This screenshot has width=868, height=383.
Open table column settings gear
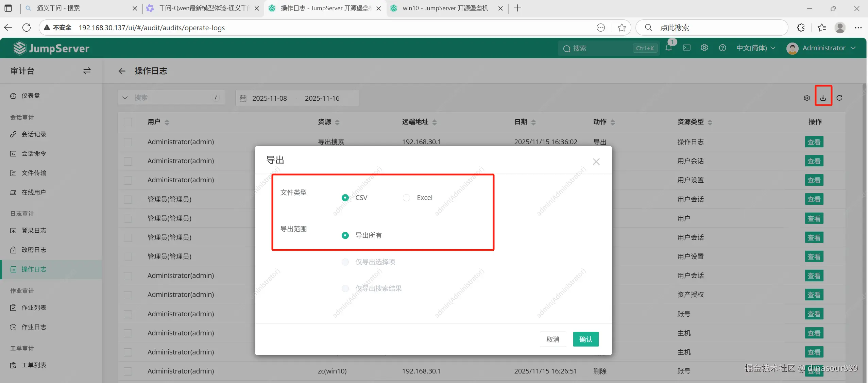click(806, 98)
